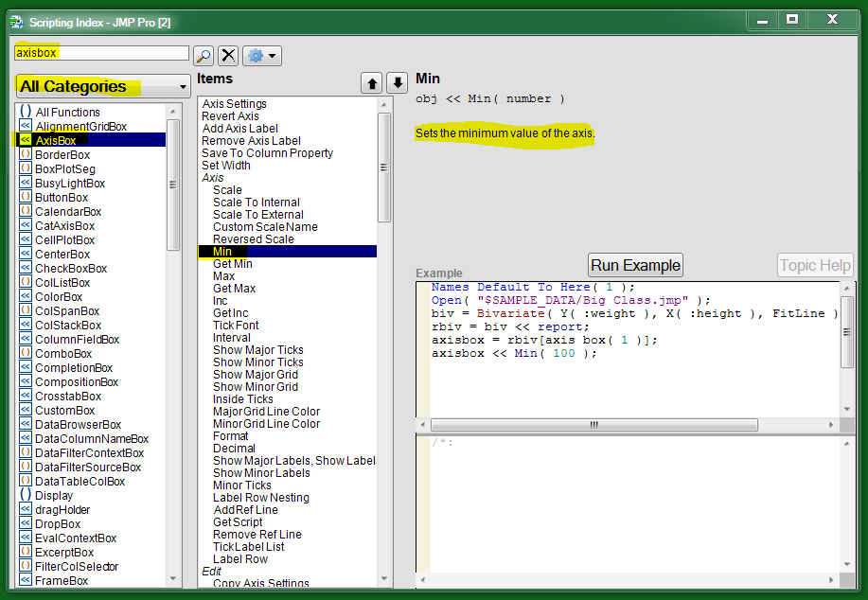Click the up arrow above Items list
Screen dimensions: 868x600
click(x=371, y=83)
